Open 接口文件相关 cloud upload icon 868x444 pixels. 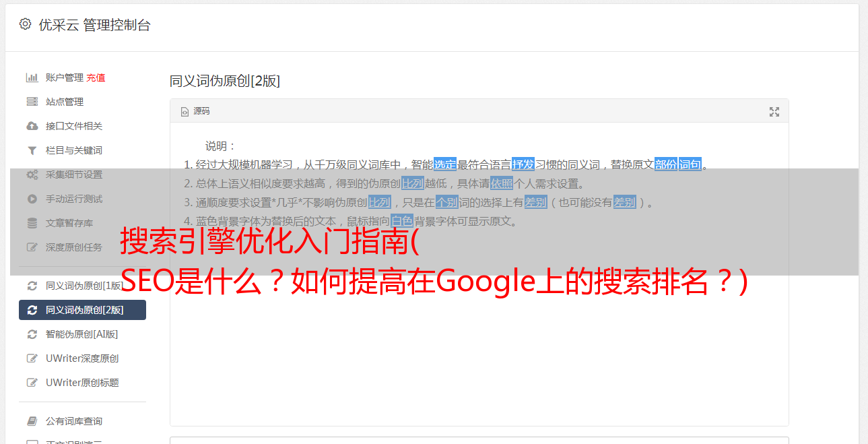tap(32, 126)
